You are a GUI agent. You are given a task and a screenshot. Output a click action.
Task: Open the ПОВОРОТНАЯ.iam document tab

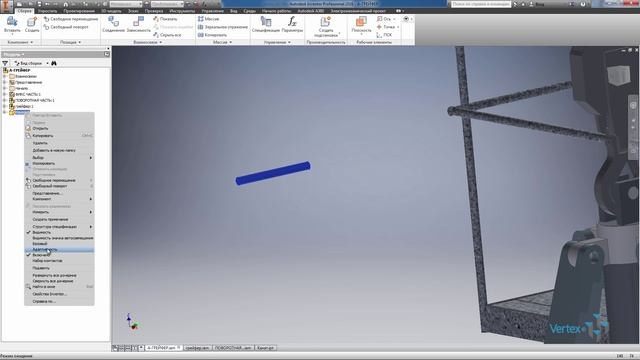pos(233,348)
